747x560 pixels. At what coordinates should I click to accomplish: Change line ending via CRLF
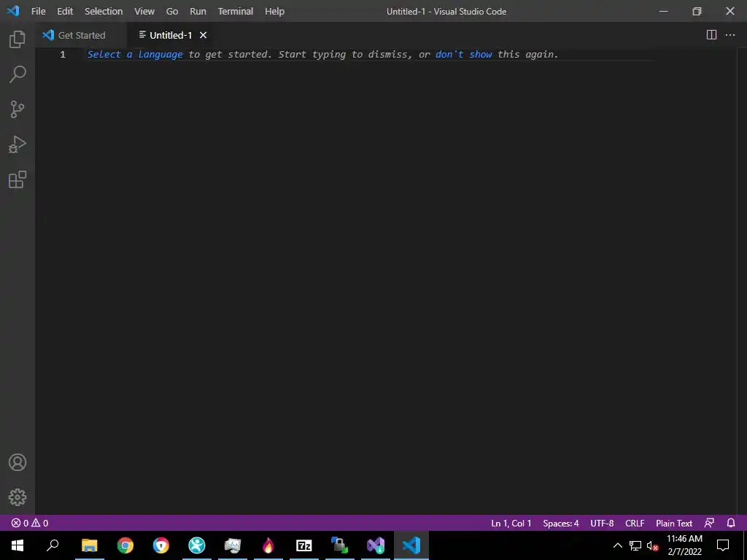(x=635, y=523)
